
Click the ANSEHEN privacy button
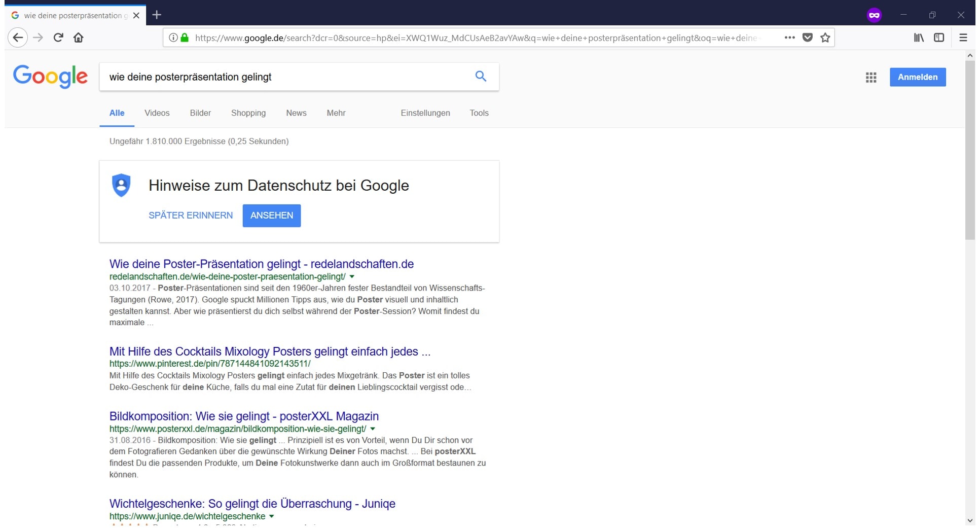[271, 216]
